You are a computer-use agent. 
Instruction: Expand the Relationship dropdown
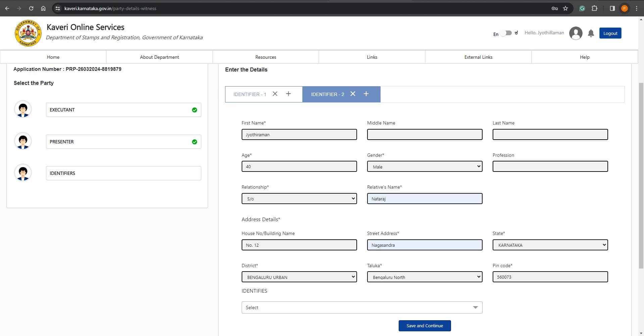pyautogui.click(x=299, y=199)
